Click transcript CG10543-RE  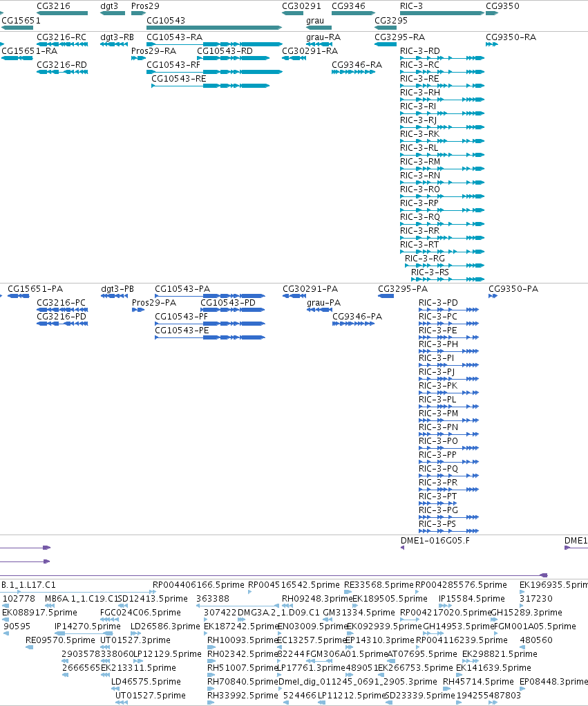point(179,80)
